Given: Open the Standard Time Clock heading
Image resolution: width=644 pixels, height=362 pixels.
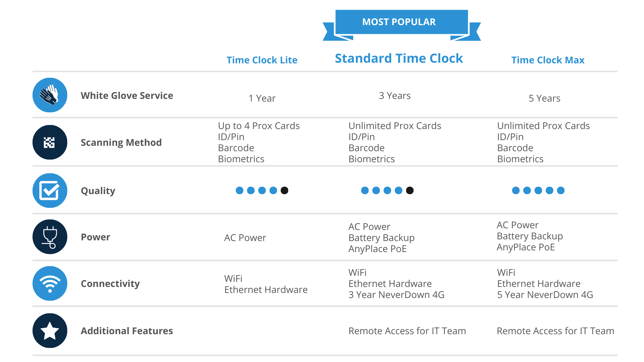Looking at the screenshot, I should (399, 58).
